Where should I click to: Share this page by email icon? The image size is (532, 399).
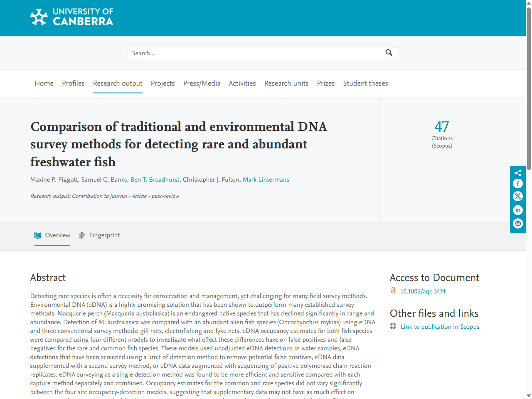click(518, 224)
